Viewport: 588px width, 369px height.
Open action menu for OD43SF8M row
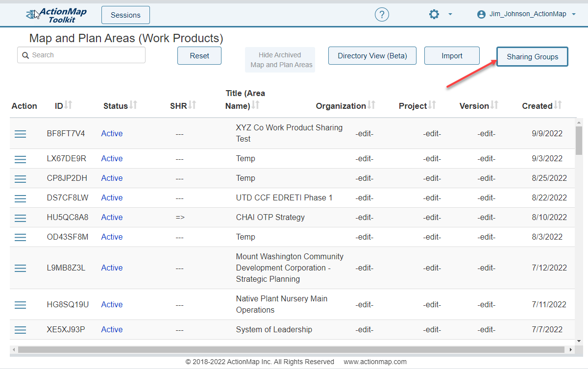[20, 237]
